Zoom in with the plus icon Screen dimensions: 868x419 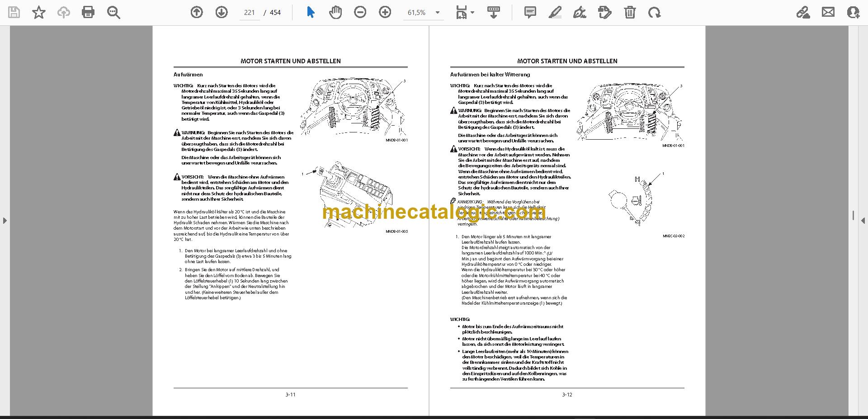[x=385, y=12]
